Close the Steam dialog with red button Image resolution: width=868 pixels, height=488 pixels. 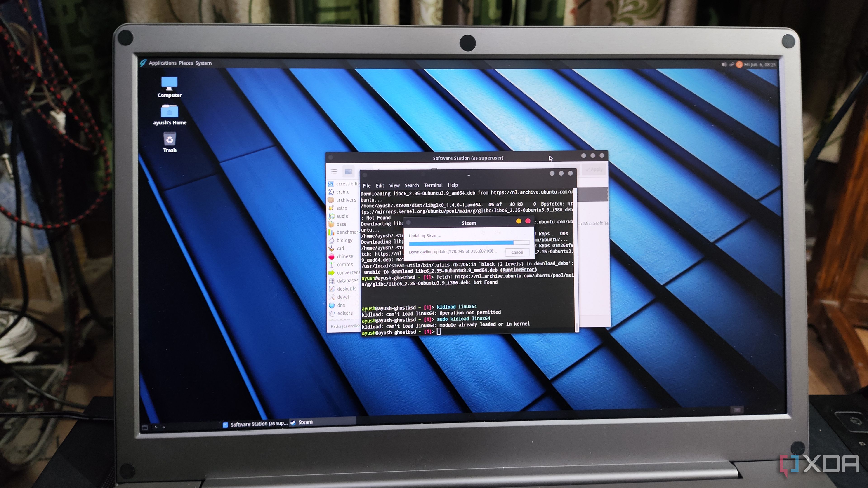pyautogui.click(x=528, y=221)
